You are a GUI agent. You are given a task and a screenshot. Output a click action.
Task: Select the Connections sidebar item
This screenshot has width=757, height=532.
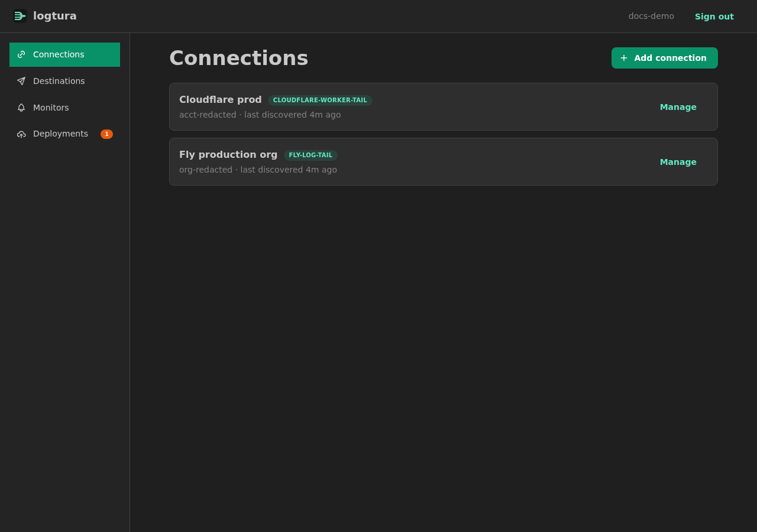tap(65, 54)
